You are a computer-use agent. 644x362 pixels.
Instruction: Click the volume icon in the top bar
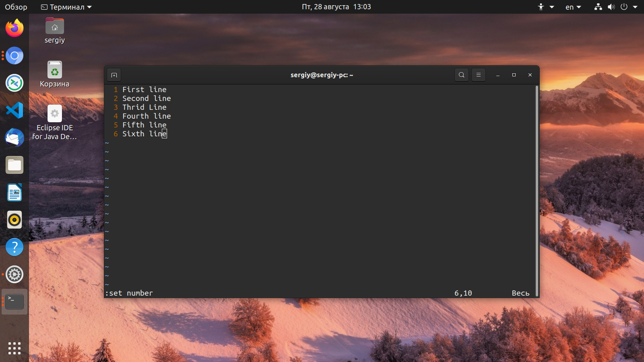(611, 7)
